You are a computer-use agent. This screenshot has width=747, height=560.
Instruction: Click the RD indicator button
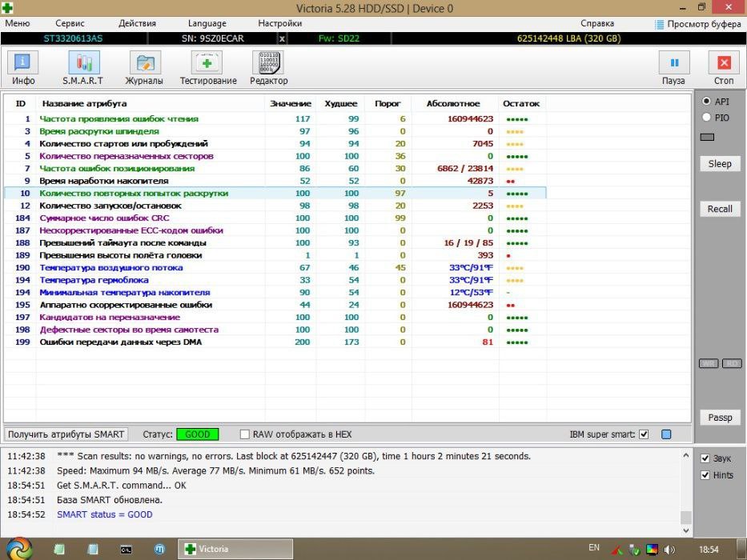[733, 364]
